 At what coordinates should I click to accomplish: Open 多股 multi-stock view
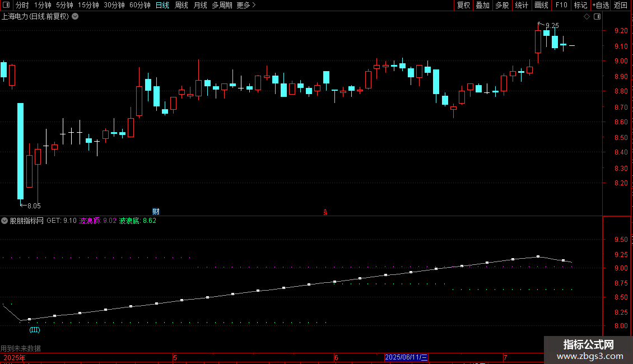[x=502, y=5]
